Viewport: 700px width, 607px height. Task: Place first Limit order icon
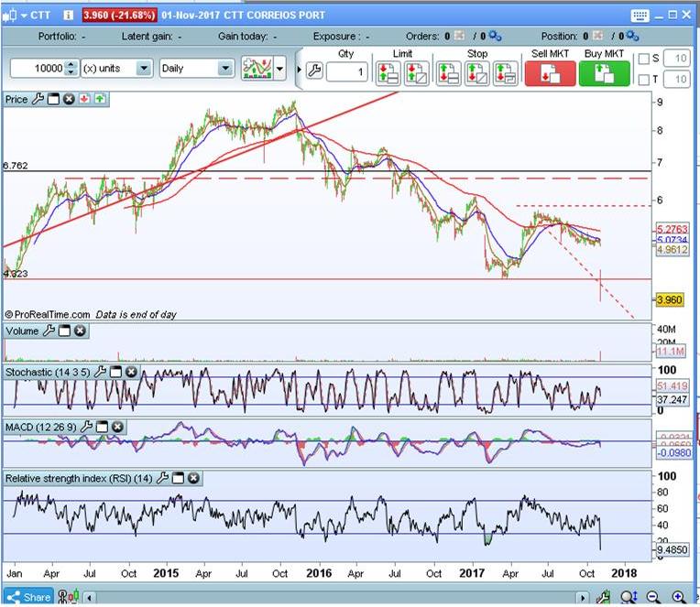pyautogui.click(x=388, y=73)
